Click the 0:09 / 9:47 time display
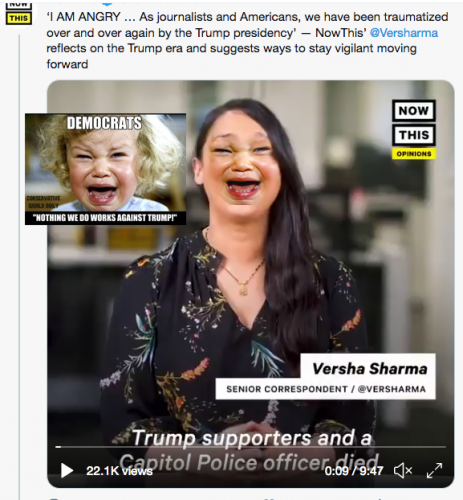 [x=353, y=471]
